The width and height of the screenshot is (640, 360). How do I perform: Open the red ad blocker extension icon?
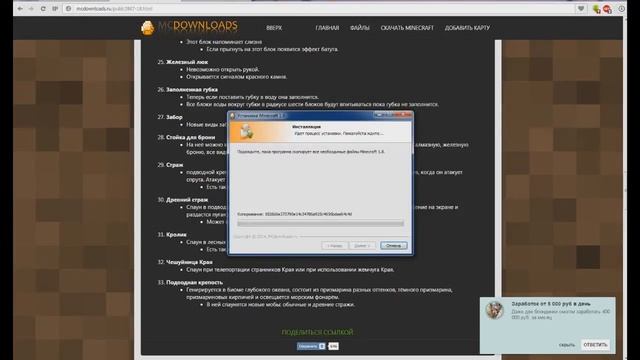pos(607,9)
